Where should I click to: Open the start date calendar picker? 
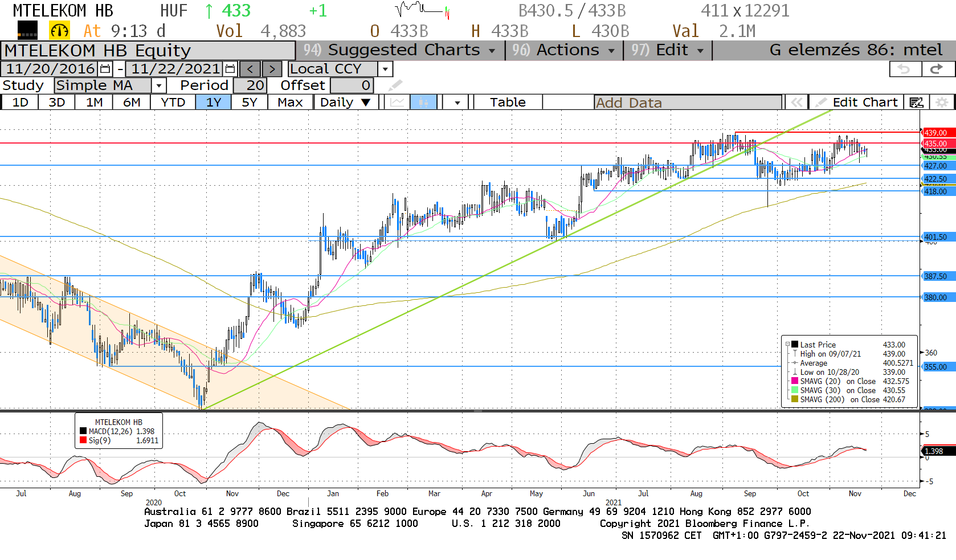105,69
